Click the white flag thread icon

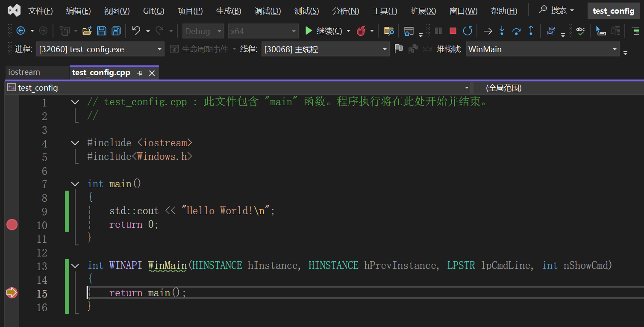coord(399,49)
